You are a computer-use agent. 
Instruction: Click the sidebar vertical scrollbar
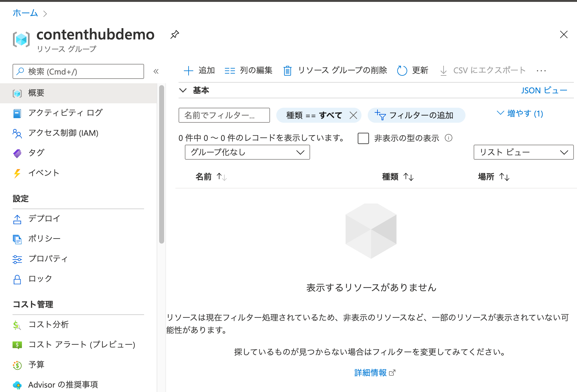coord(162,164)
